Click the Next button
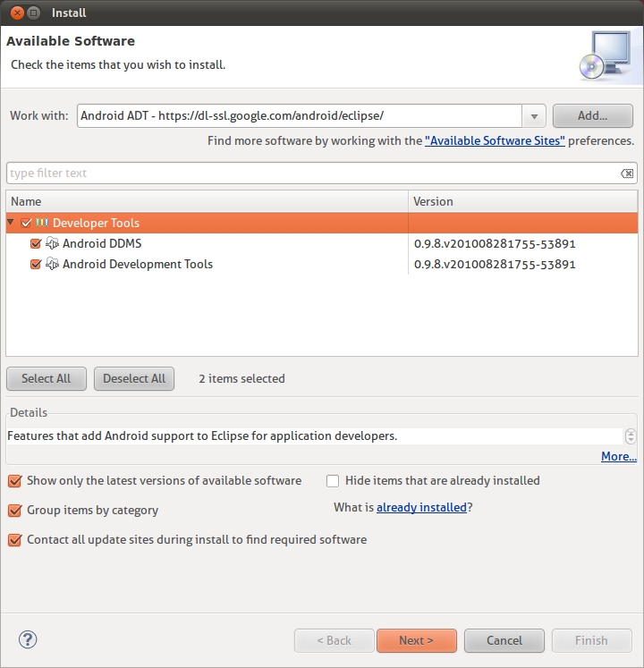The image size is (644, 668). coord(417,640)
